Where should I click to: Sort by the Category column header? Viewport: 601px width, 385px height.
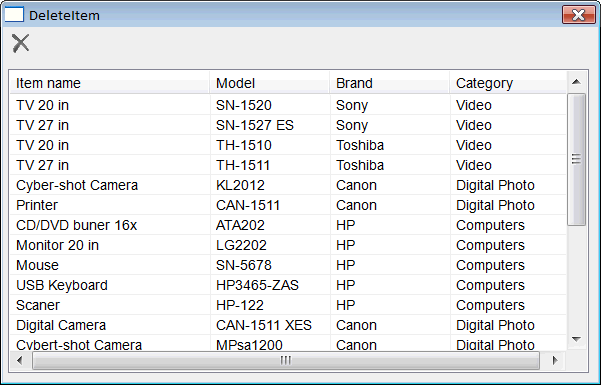coord(508,83)
